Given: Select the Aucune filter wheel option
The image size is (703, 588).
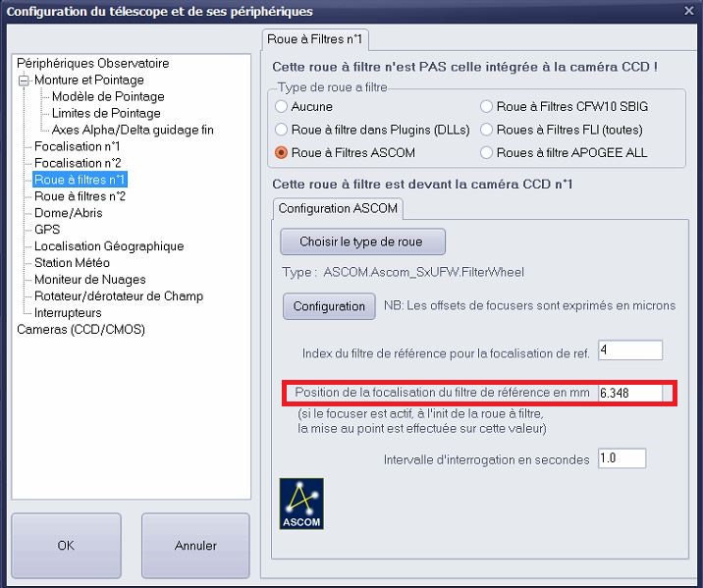Looking at the screenshot, I should [x=282, y=106].
